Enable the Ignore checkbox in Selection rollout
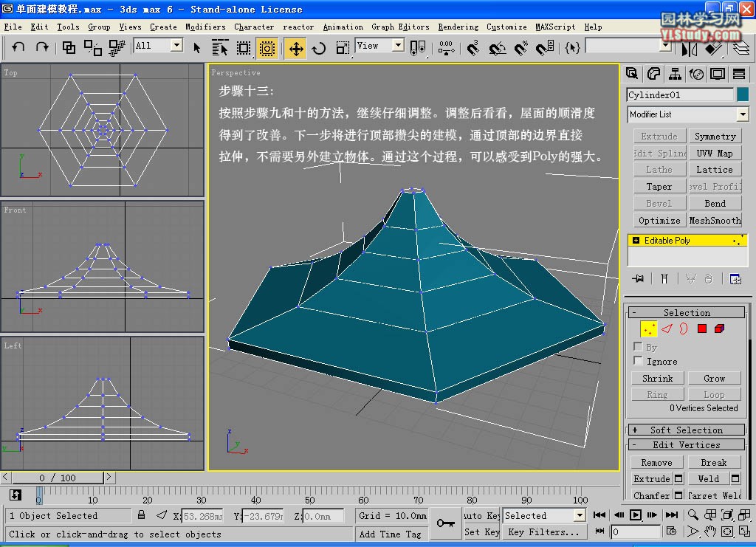 click(x=639, y=361)
